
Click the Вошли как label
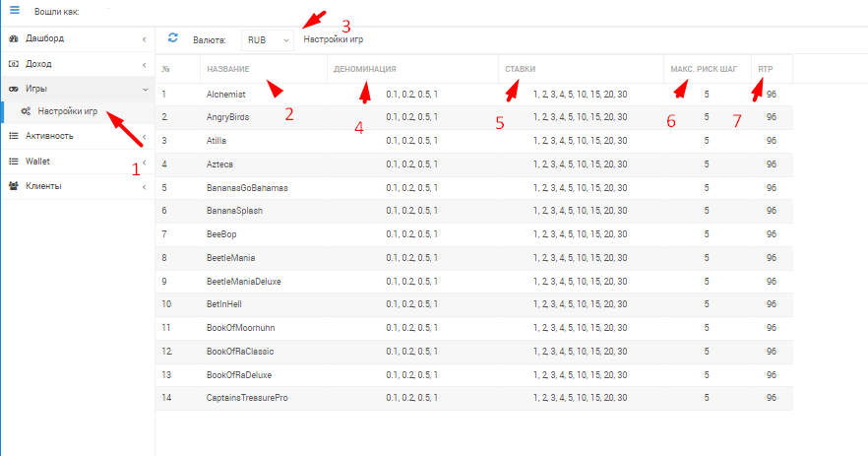pos(56,12)
